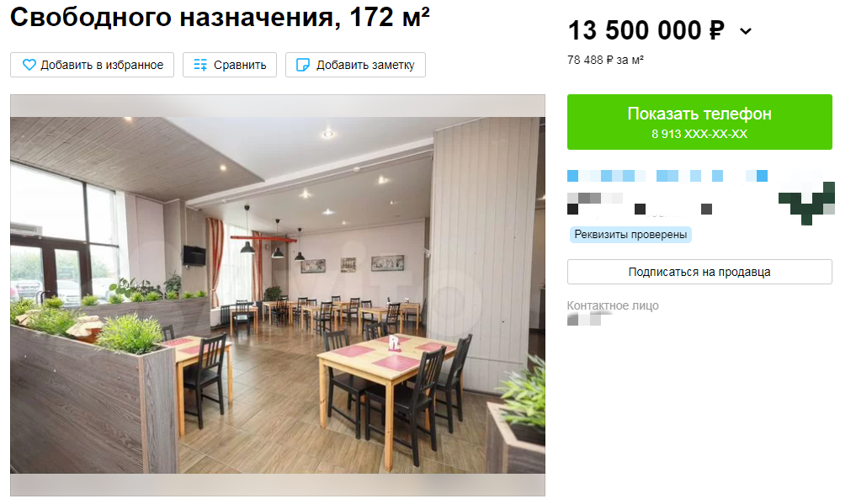This screenshot has width=856, height=504.
Task: Click the contact person name
Action: [x=584, y=320]
